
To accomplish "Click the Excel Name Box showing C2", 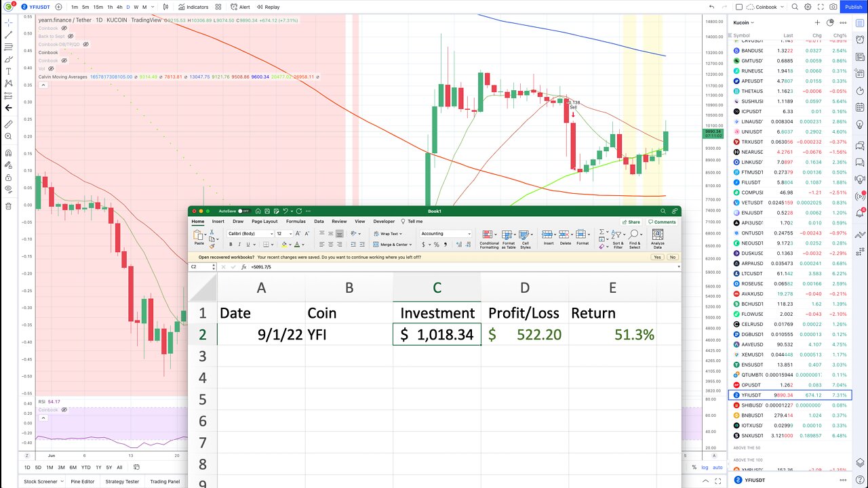I will (202, 267).
